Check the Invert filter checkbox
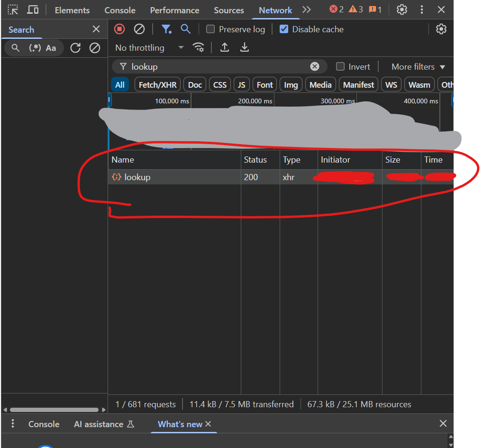The height and width of the screenshot is (448, 483). point(340,67)
